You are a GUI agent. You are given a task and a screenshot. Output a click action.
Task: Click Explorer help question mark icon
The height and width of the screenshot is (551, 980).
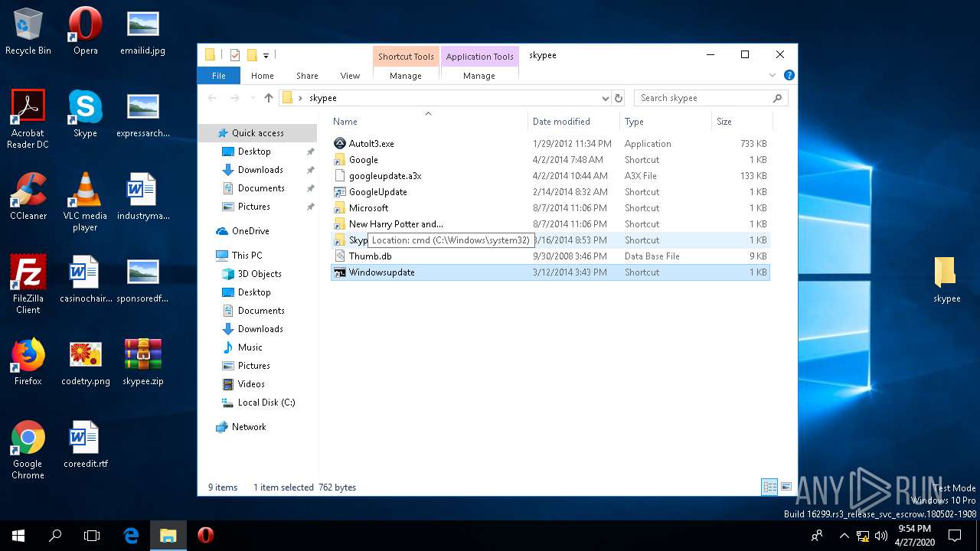point(789,75)
